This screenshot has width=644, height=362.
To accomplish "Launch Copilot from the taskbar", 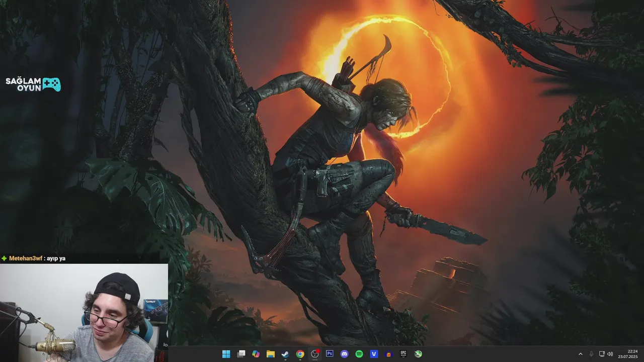I will coord(256,354).
